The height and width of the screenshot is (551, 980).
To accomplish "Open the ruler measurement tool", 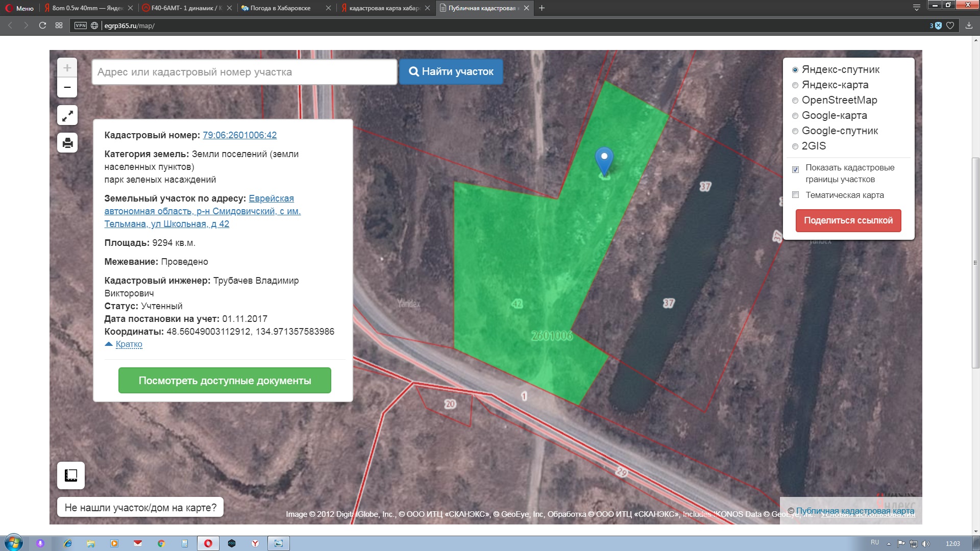I will (x=71, y=475).
